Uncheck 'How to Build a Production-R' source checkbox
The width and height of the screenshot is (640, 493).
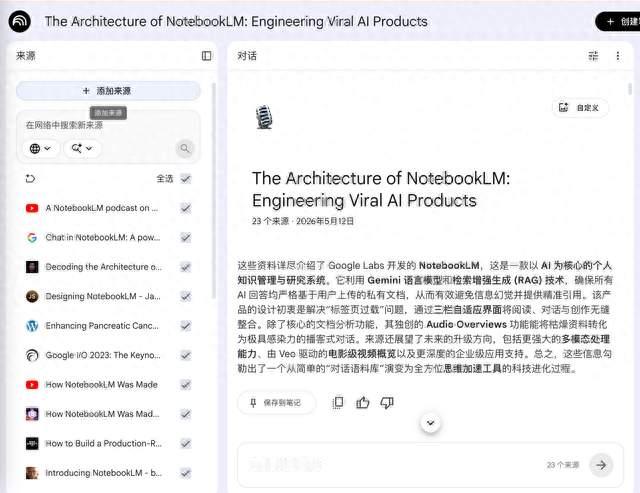click(186, 443)
